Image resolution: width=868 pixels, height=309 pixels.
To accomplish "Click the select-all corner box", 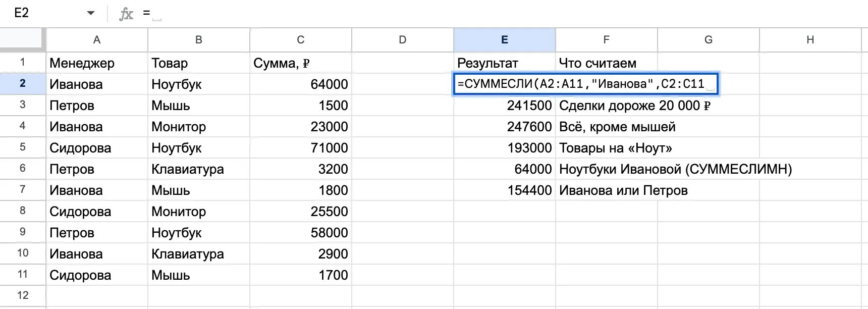I will coord(23,40).
